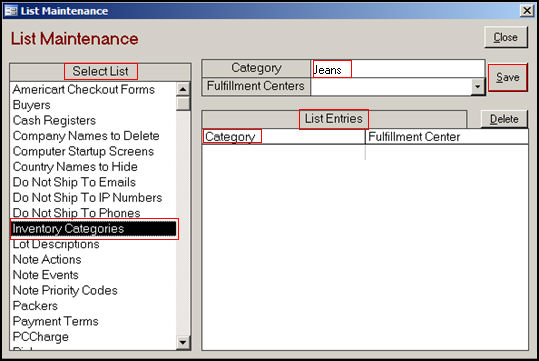
Task: Click the Select List scroll up arrow
Action: [x=183, y=89]
